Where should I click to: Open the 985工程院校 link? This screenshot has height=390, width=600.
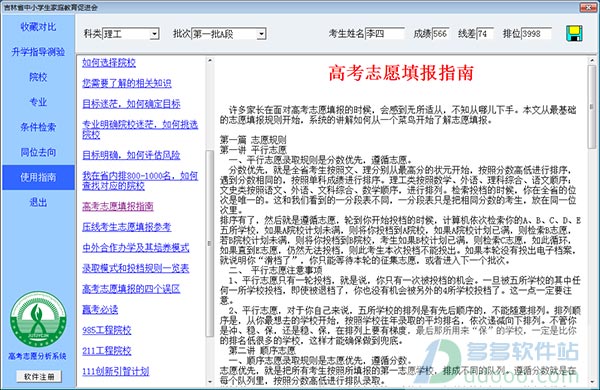point(107,331)
